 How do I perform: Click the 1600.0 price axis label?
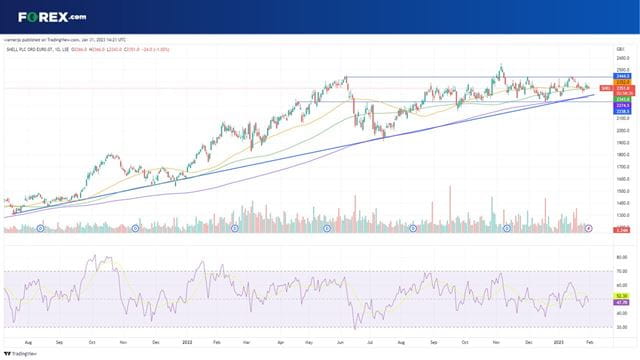[623, 179]
